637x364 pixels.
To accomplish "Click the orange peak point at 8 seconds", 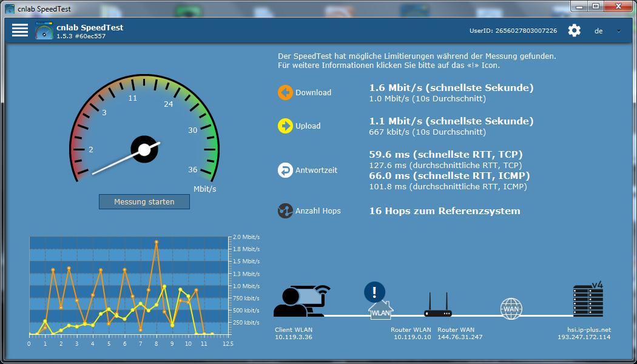I will [157, 241].
